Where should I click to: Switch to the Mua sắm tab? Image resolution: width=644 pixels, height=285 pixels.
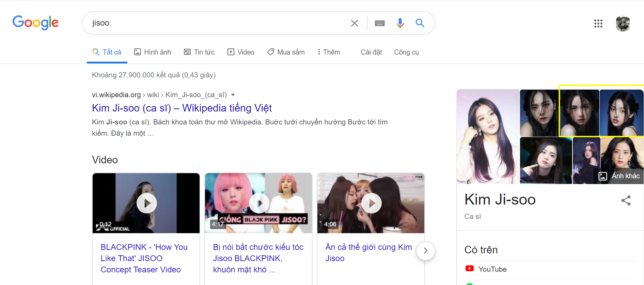[x=286, y=52]
